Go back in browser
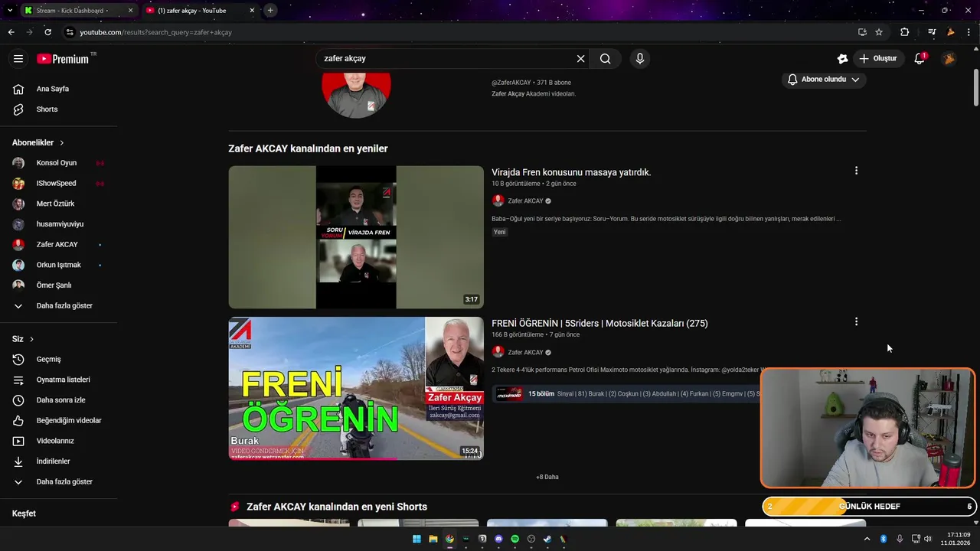This screenshot has height=551, width=980. pyautogui.click(x=11, y=32)
